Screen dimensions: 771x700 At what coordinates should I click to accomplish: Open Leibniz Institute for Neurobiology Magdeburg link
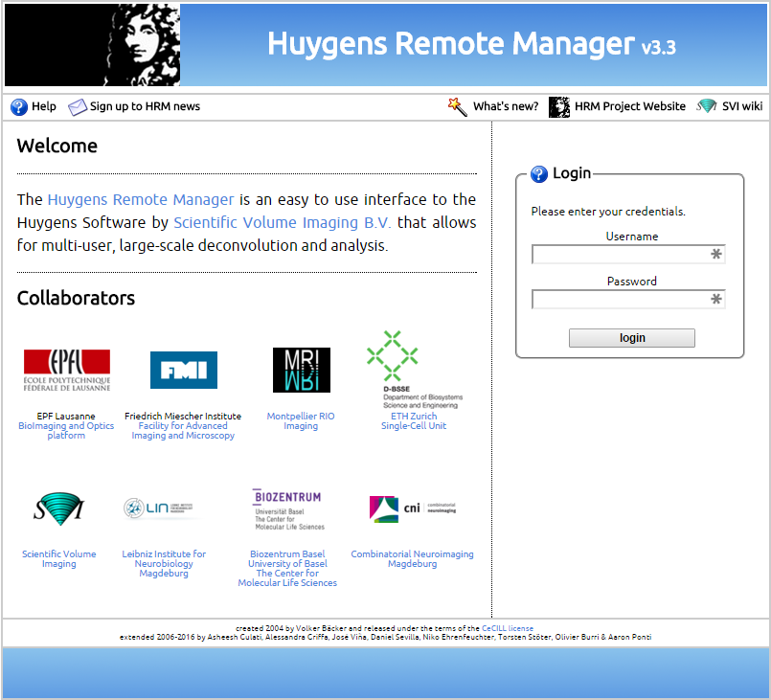point(164,563)
